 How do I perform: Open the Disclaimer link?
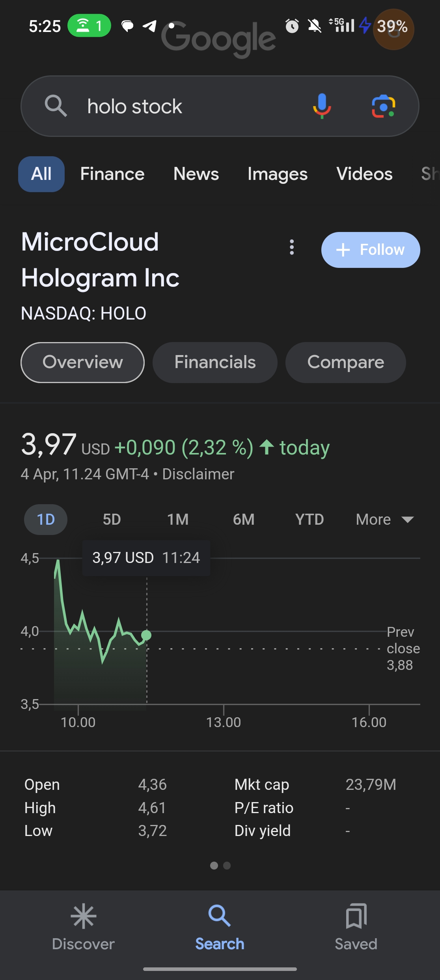click(x=198, y=474)
